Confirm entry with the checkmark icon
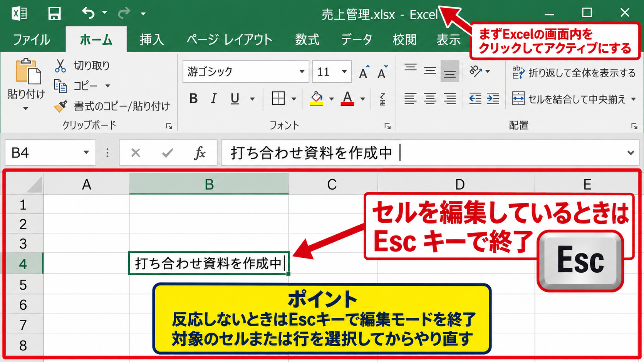 coord(168,153)
